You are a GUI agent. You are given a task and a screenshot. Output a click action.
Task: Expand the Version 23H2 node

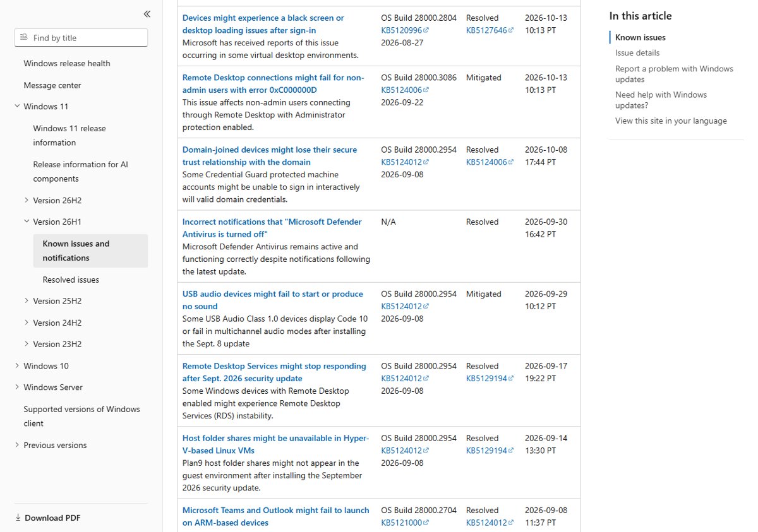click(x=27, y=344)
